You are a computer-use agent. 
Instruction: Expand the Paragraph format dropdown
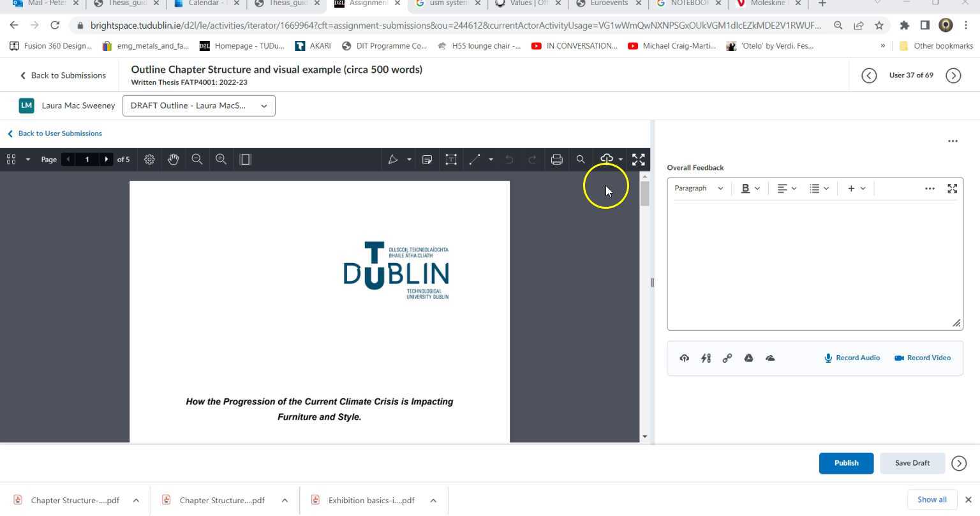(699, 188)
